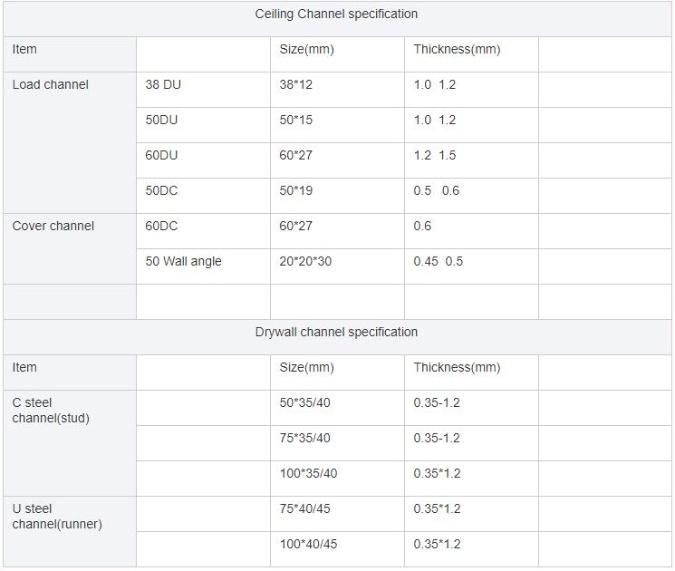Click the 60DU cell

pos(162,156)
